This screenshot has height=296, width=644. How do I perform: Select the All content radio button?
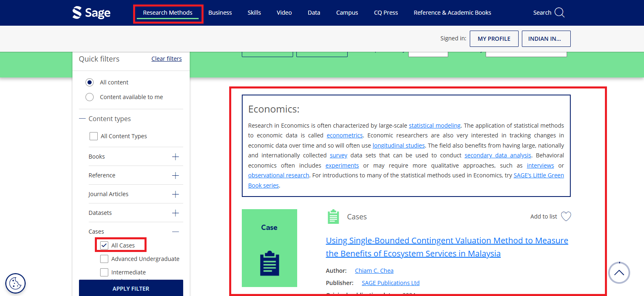coord(90,82)
